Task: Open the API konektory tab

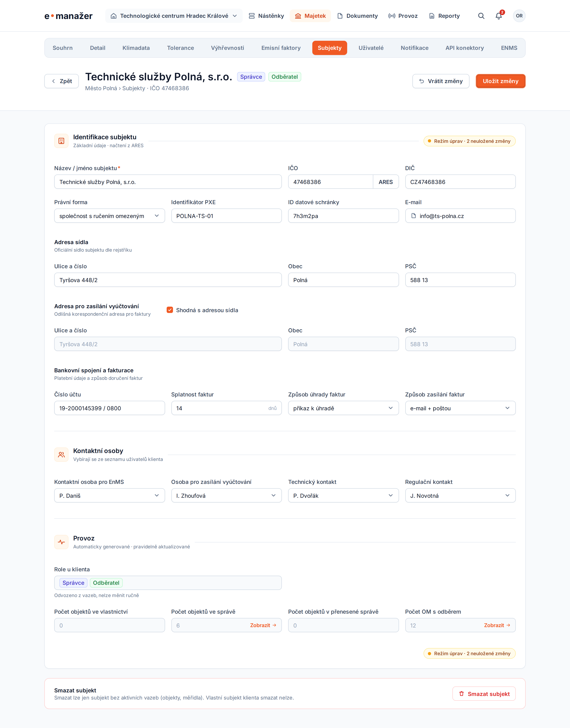Action: (x=465, y=48)
